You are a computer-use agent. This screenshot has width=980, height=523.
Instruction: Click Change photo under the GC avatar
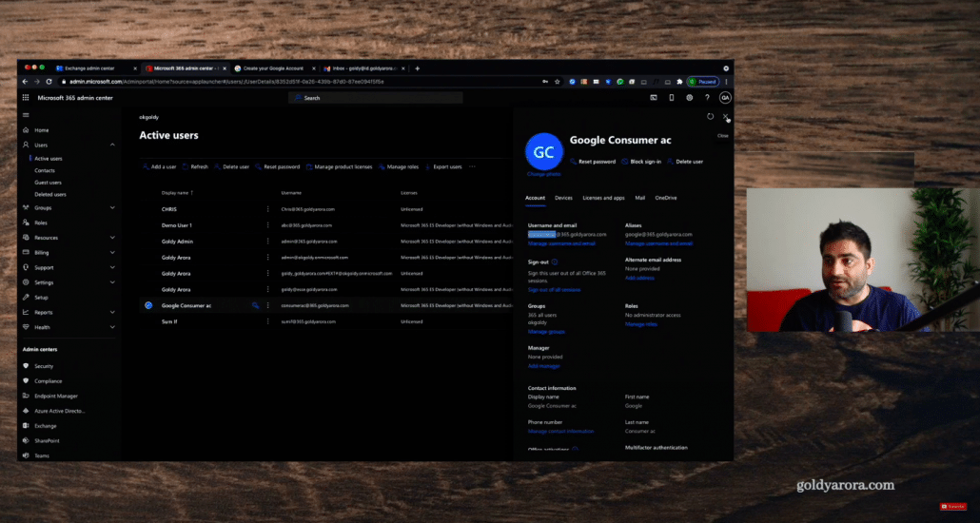coord(543,174)
